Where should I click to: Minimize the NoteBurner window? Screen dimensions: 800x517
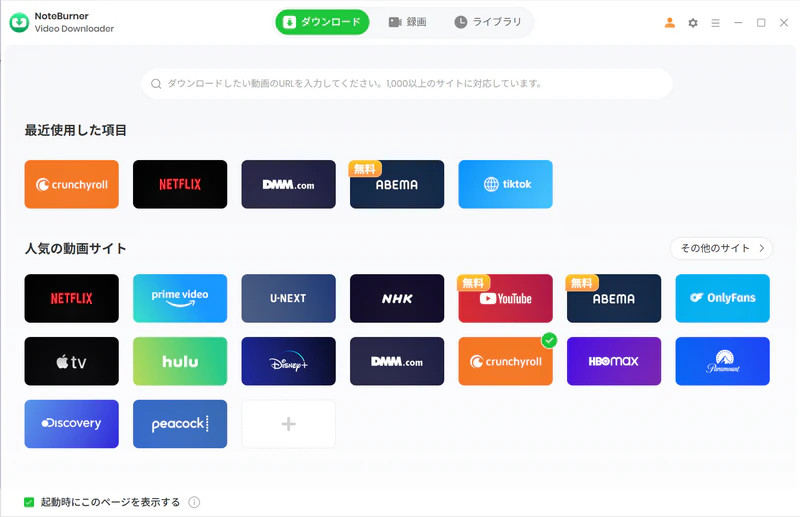coord(738,22)
